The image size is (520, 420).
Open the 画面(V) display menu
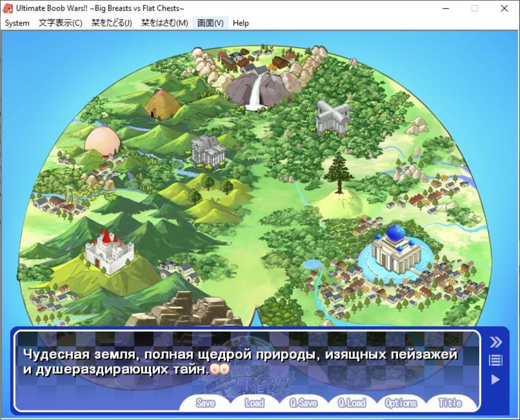click(210, 23)
